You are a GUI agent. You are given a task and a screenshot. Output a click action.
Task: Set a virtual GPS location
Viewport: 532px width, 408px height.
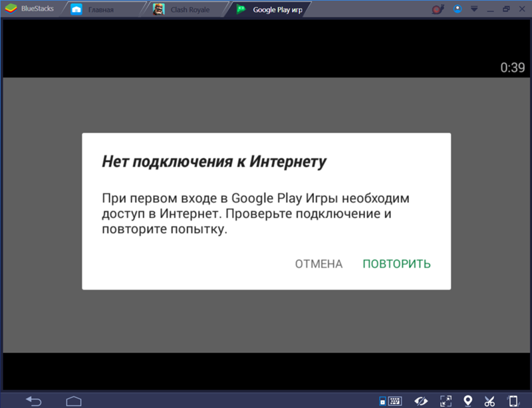tap(467, 400)
